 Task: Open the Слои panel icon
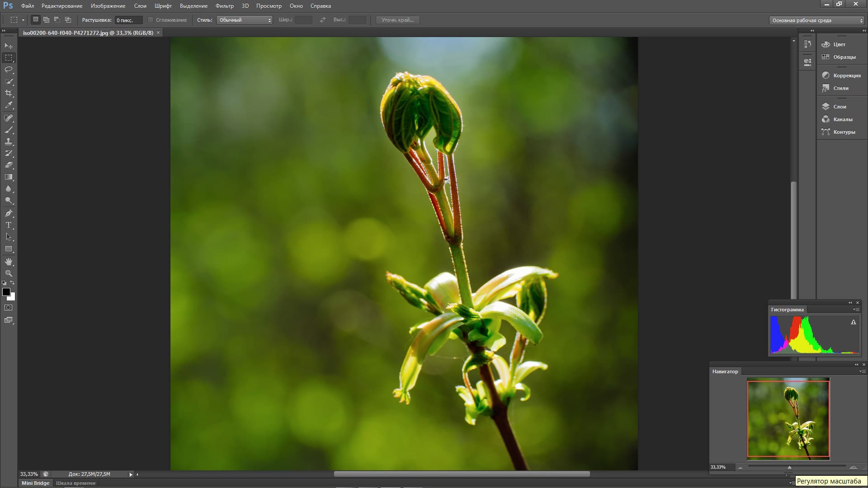coord(826,107)
